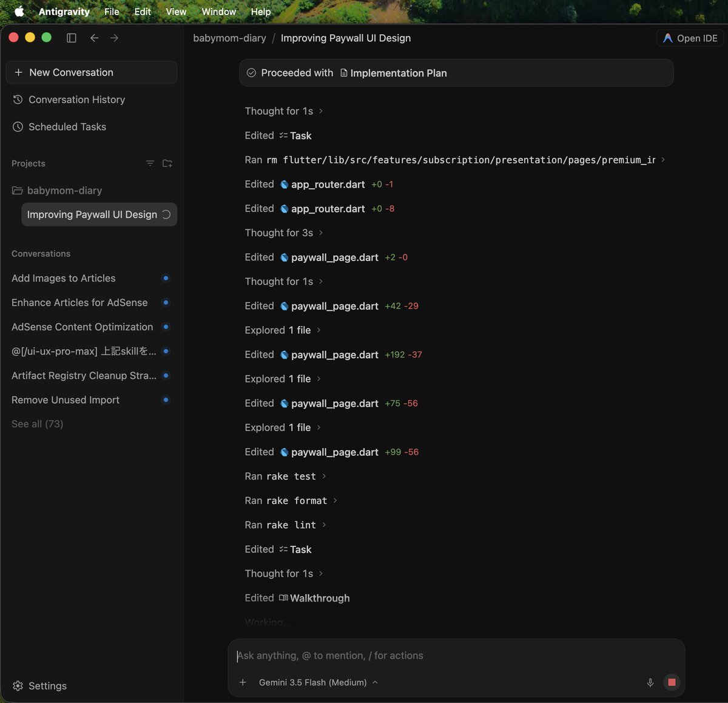
Task: Expand Explored 1 file above +192 edit
Action: [283, 330]
